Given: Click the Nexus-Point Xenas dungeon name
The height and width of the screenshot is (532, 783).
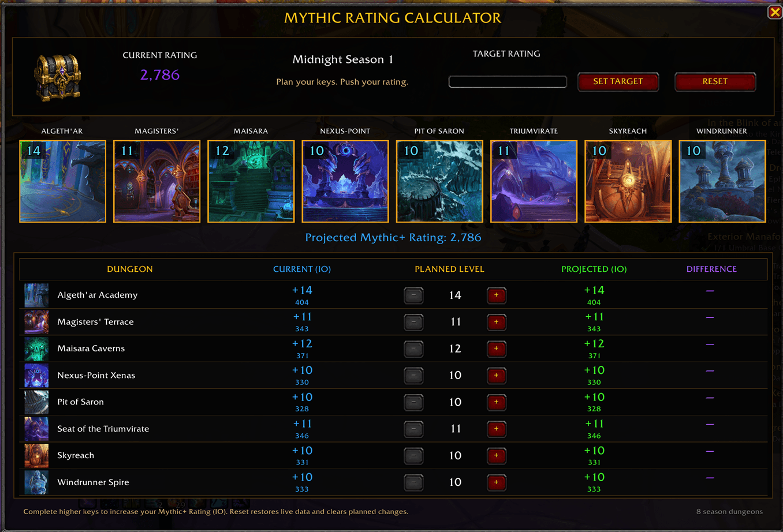Looking at the screenshot, I should click(x=96, y=375).
